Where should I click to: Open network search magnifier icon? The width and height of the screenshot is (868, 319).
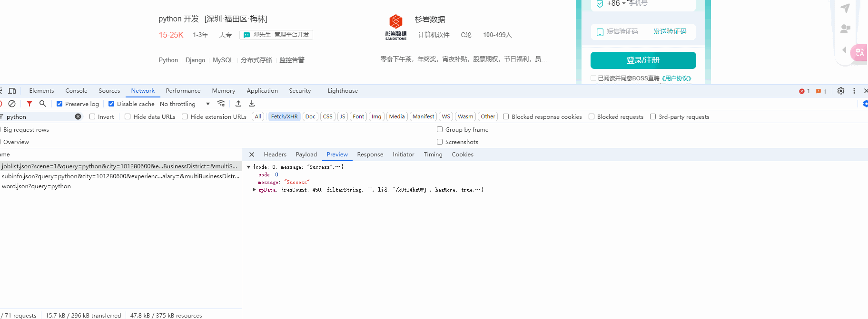(x=43, y=104)
